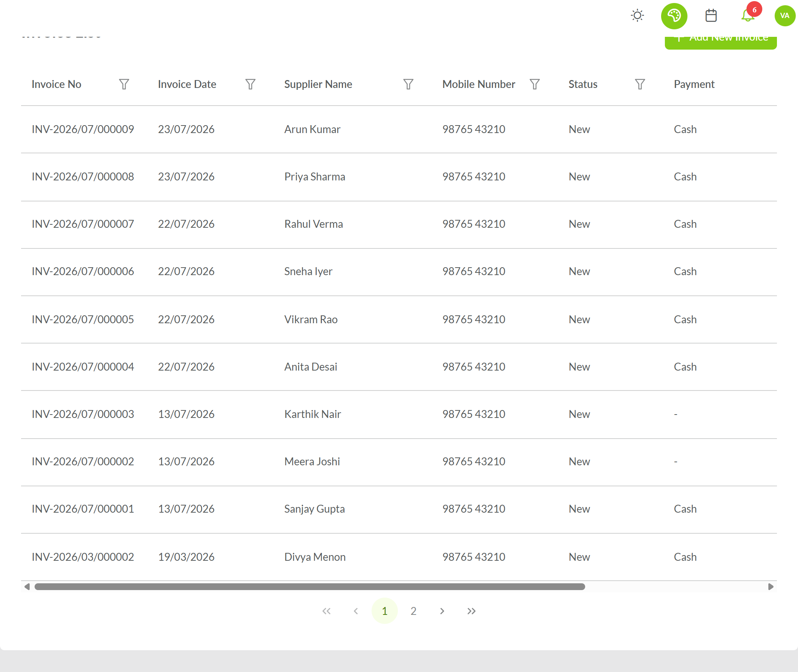Click the 19/03/2026 invoice date

187,557
